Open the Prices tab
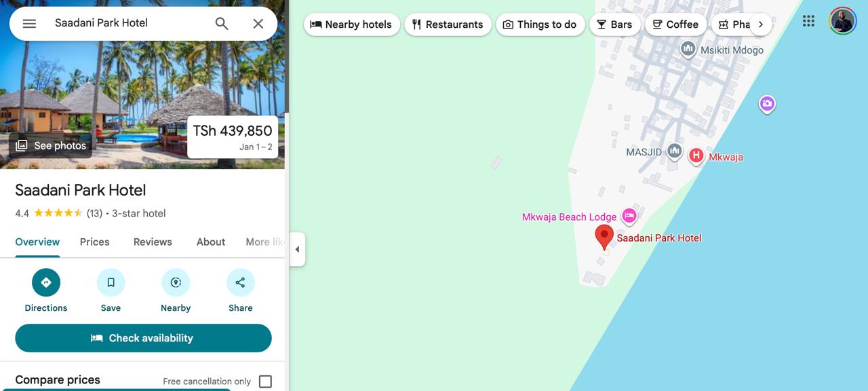The image size is (868, 391). [94, 242]
